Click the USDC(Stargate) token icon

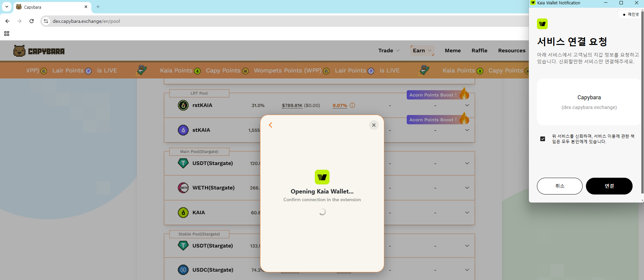click(x=183, y=270)
